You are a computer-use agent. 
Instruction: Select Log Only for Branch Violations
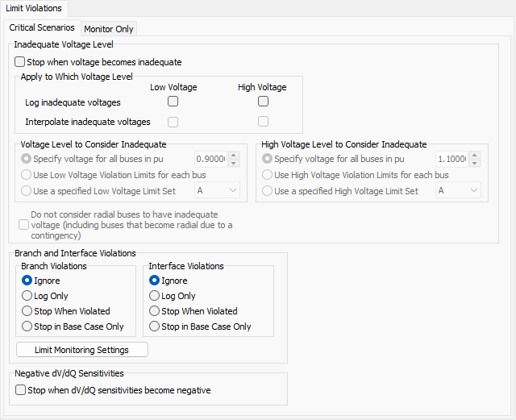[28, 296]
